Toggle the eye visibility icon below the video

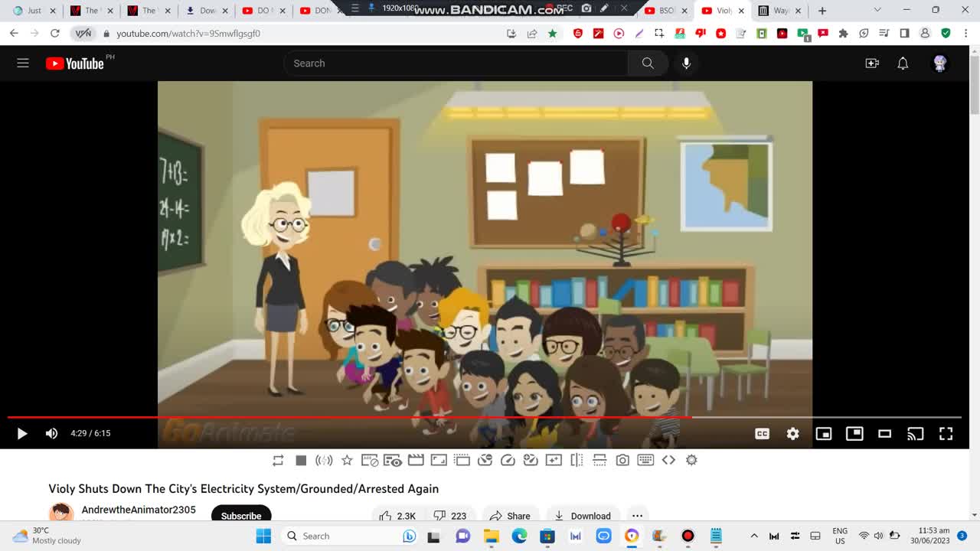393,460
